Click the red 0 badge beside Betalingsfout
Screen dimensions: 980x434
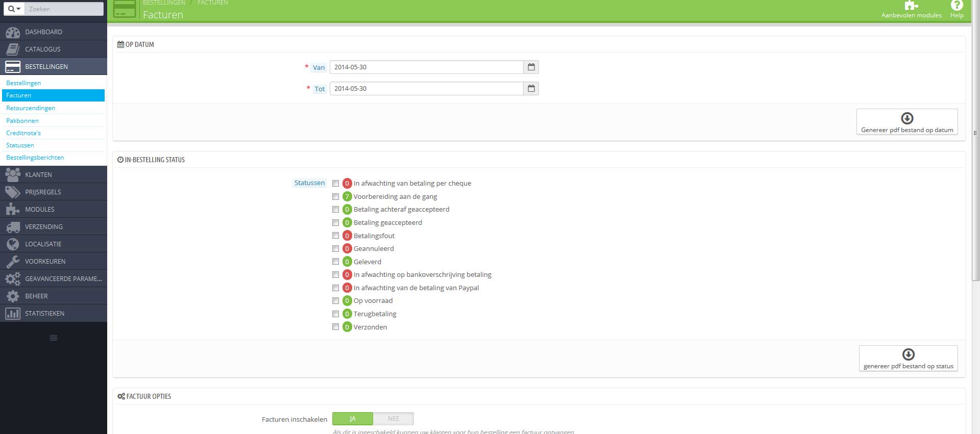[x=347, y=236]
